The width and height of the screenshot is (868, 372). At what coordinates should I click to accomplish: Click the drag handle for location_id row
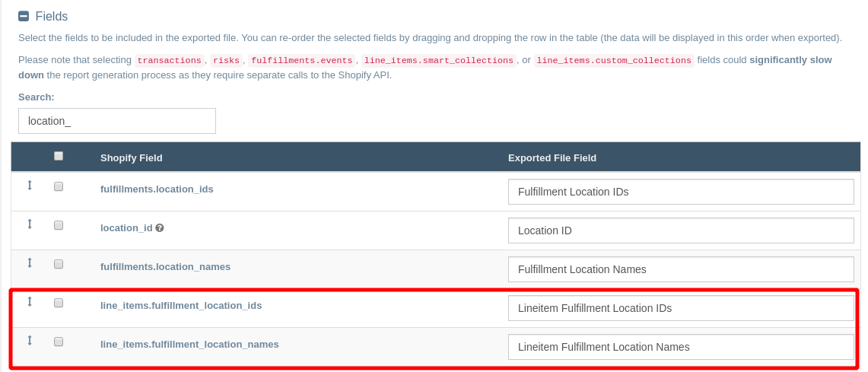30,224
